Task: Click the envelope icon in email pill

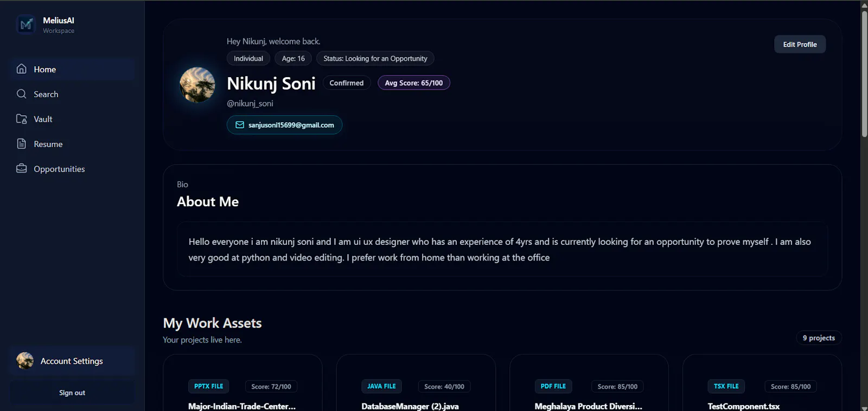Action: pyautogui.click(x=240, y=125)
